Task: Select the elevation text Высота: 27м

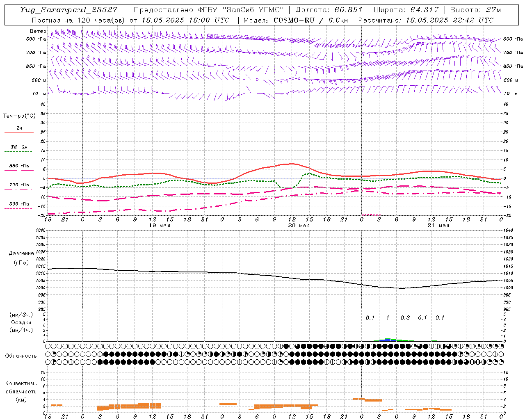Action: point(475,10)
